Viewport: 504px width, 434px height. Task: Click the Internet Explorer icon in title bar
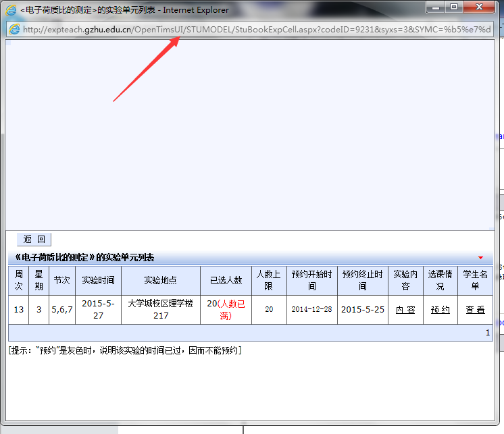[11, 10]
